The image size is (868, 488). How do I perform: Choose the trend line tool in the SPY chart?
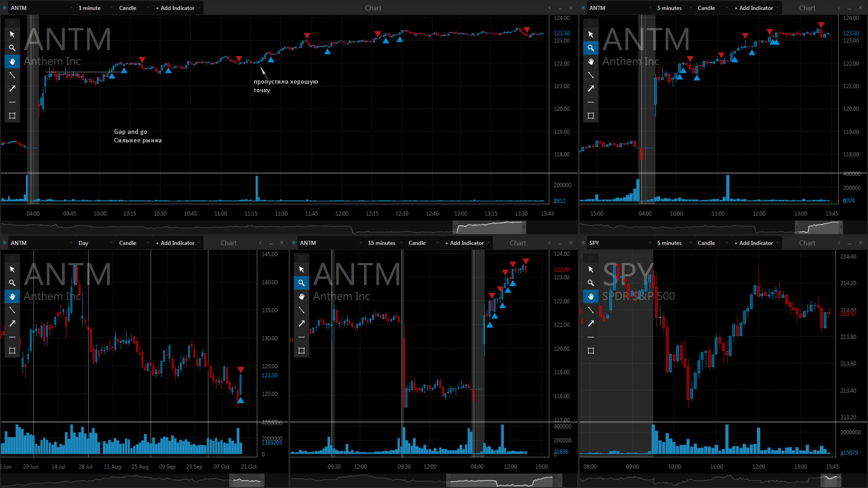[591, 310]
